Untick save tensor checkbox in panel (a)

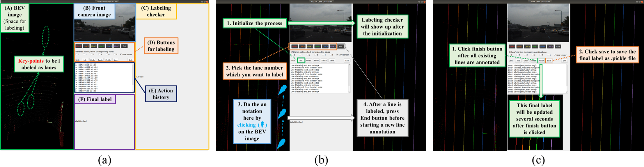pyautogui.click(x=121, y=54)
